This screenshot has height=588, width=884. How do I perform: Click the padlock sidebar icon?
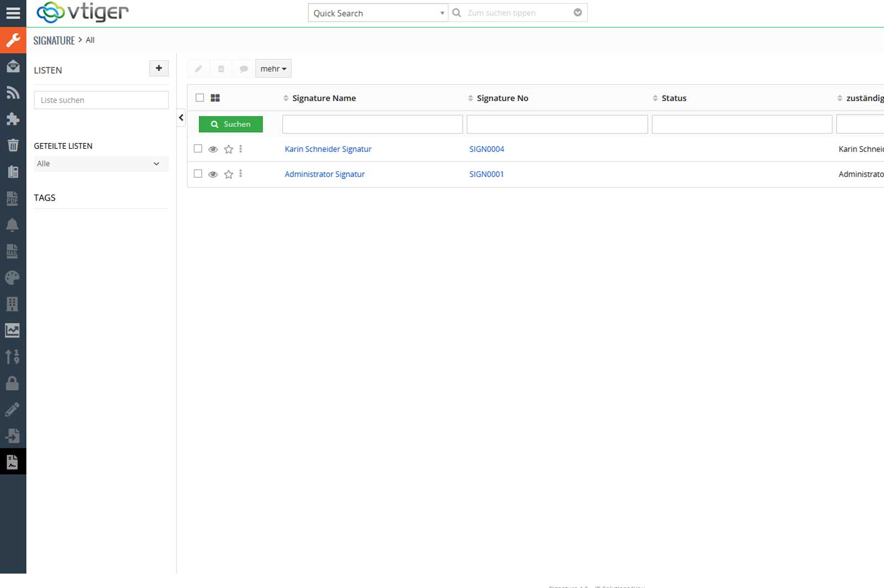[13, 383]
